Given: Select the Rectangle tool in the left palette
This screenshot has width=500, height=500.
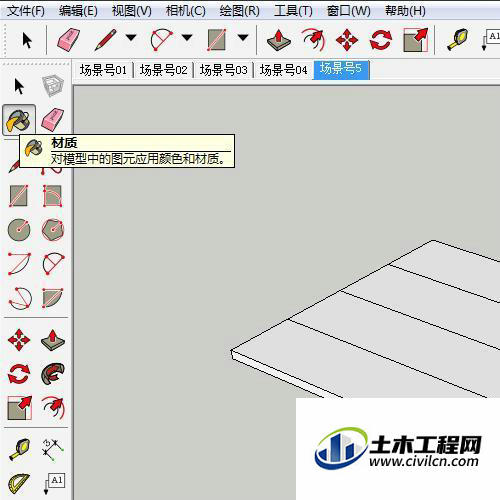Looking at the screenshot, I should click(19, 196).
